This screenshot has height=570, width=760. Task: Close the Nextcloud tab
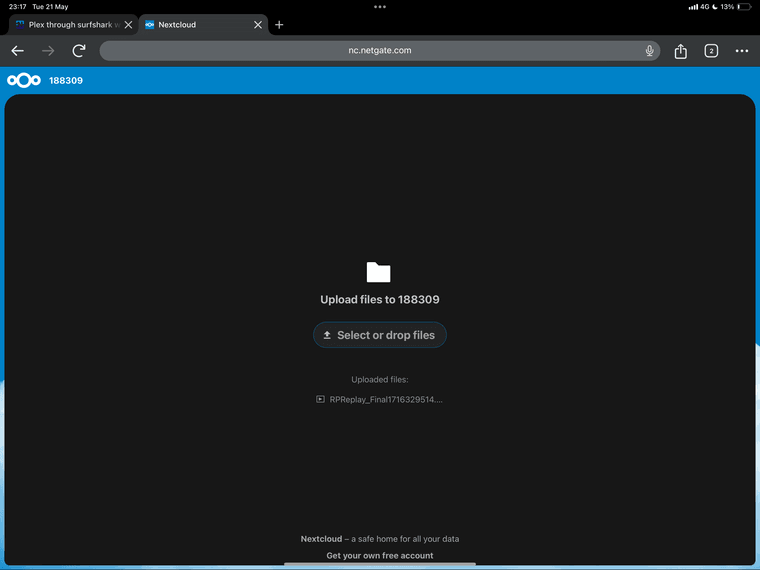point(258,25)
